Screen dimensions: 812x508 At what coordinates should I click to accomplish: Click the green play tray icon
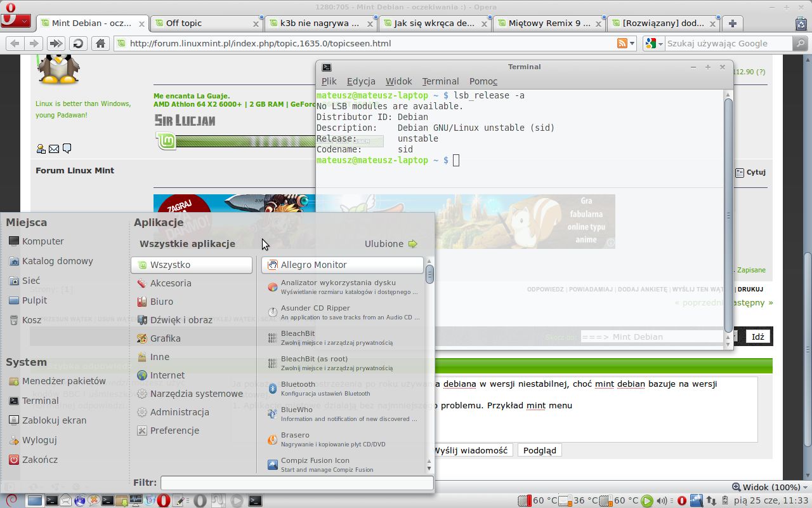coord(646,500)
